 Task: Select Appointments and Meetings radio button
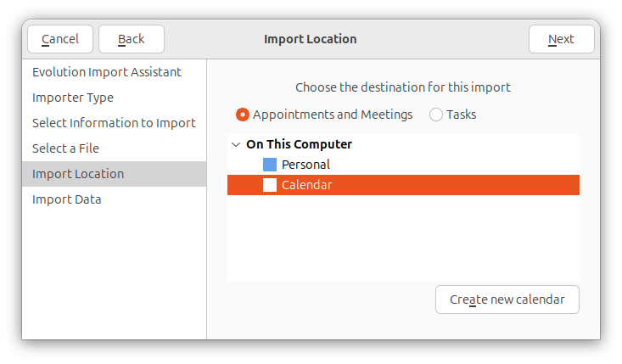click(243, 115)
